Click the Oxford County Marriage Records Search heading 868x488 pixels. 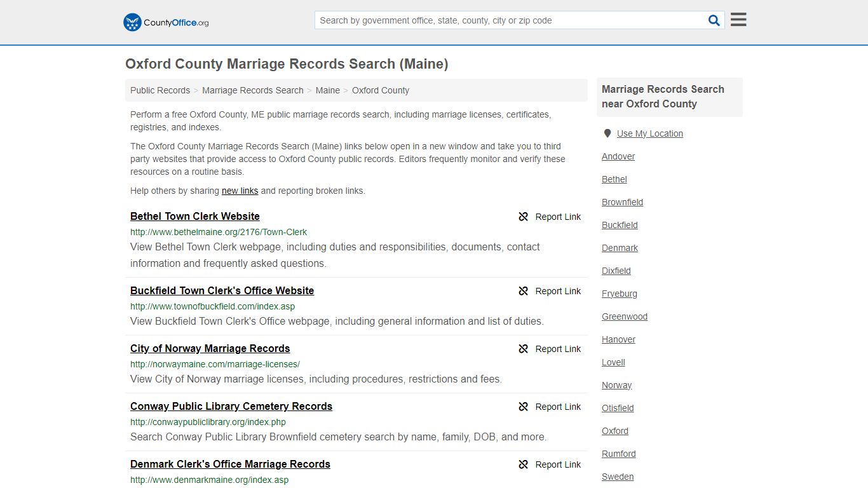click(287, 64)
